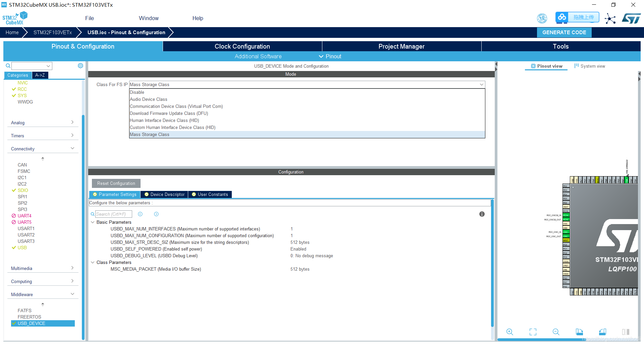Choose Audio Device Class option
This screenshot has height=345, width=644.
point(307,99)
